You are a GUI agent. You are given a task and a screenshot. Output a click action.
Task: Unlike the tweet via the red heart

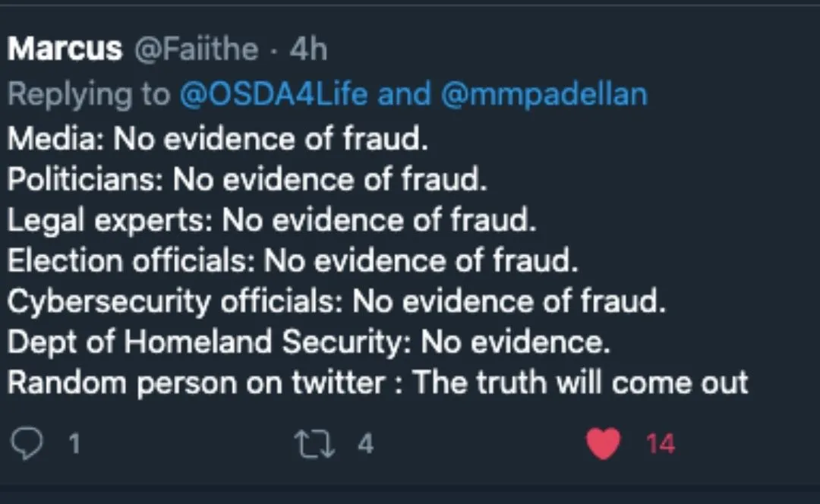click(604, 444)
